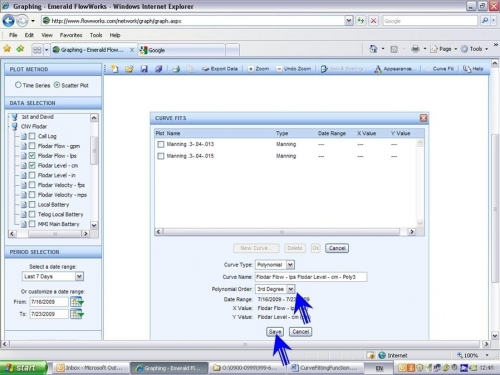The height and width of the screenshot is (375, 500).
Task: Click the From date field
Action: tap(49, 302)
